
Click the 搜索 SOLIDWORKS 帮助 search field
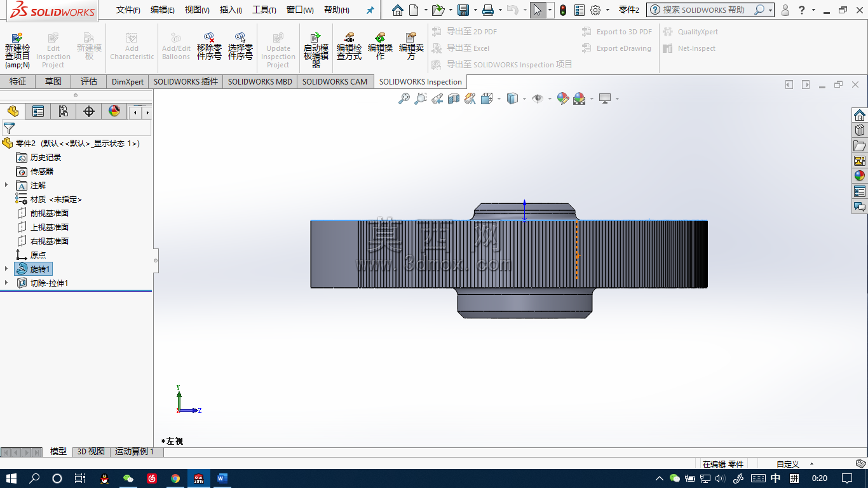[x=704, y=10]
